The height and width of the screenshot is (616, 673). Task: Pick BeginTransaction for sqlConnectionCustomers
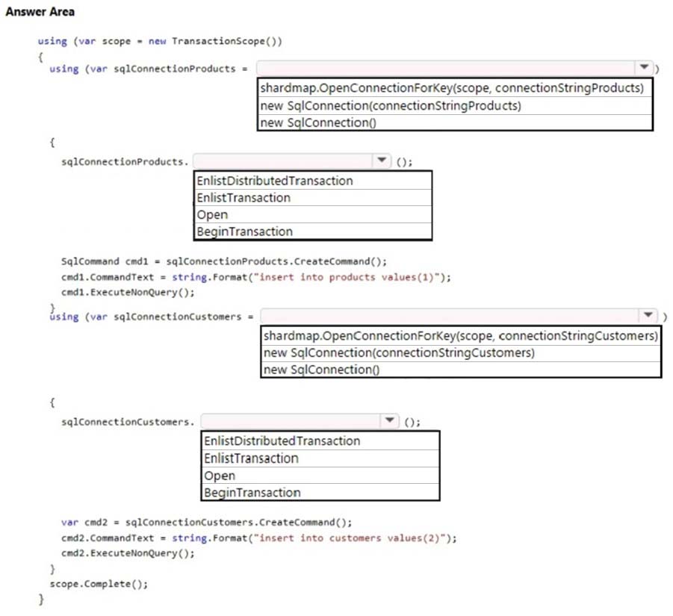click(x=320, y=493)
